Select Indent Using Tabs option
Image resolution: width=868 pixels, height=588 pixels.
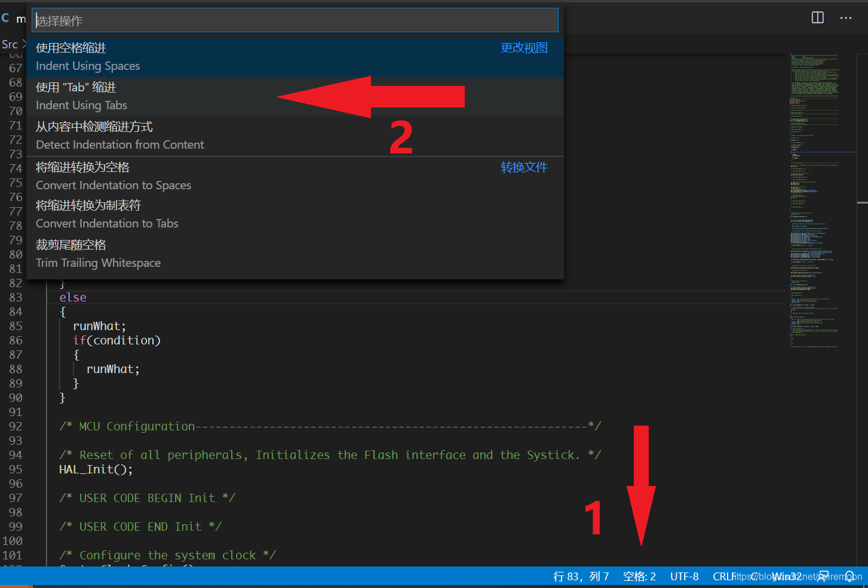pyautogui.click(x=295, y=96)
